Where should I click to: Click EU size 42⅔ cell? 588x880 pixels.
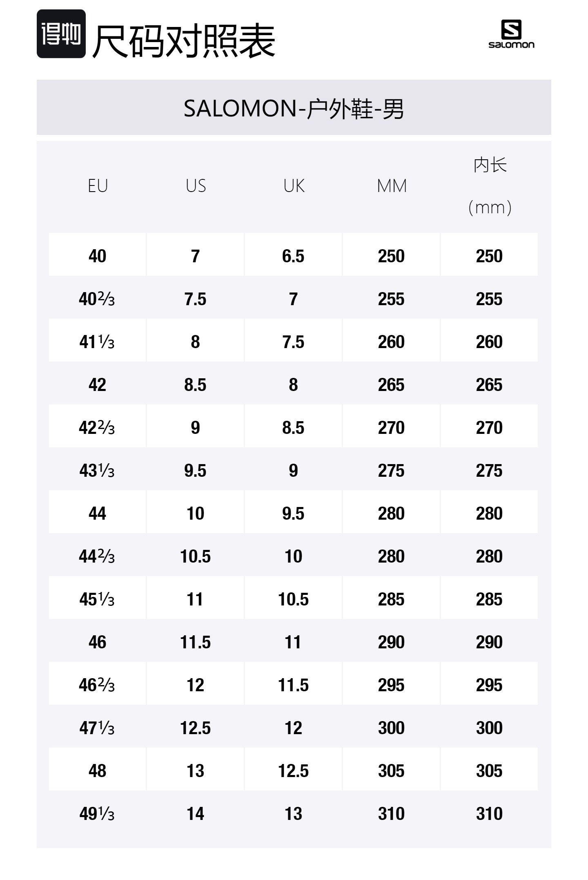pos(97,428)
